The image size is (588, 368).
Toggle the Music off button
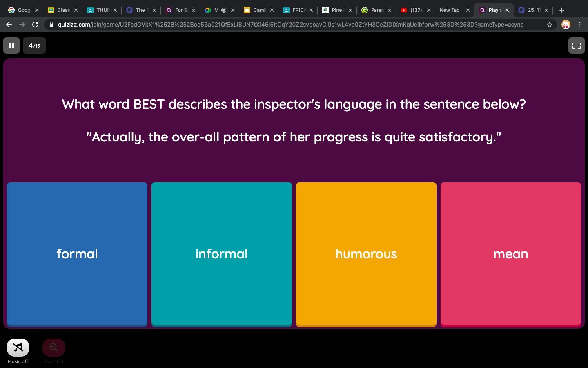[x=18, y=348]
